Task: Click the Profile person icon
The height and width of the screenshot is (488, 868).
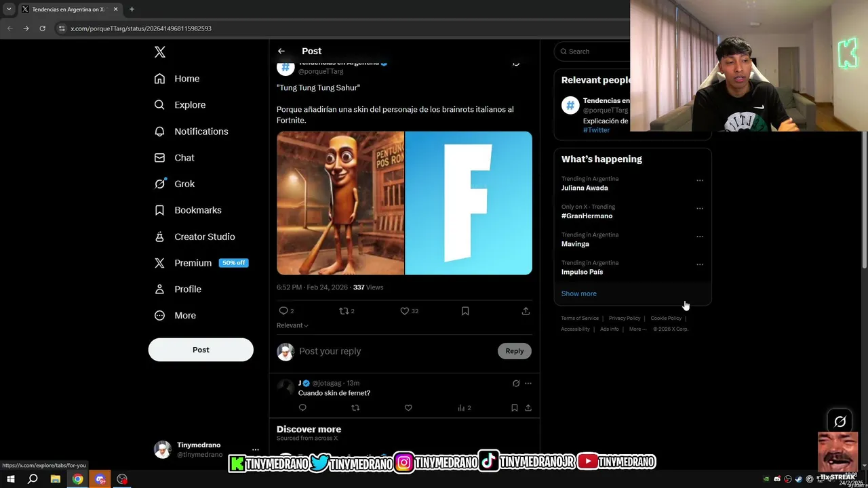Action: [159, 289]
